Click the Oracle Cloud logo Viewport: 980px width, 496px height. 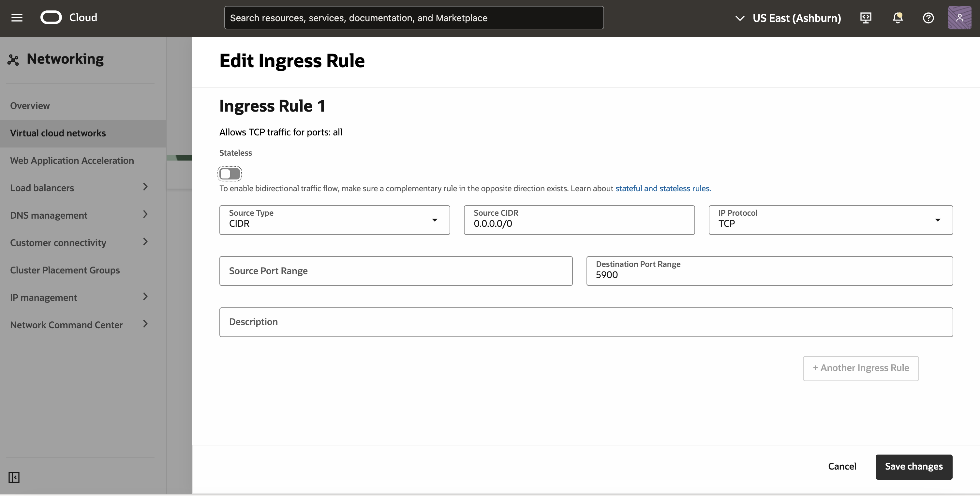[x=51, y=18]
